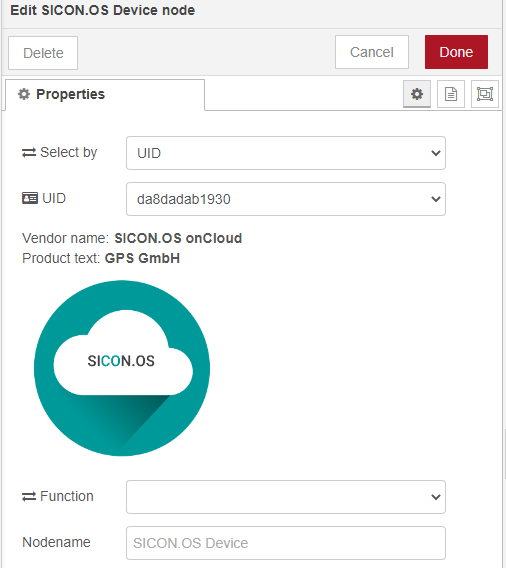Expand the Select by dropdown
506x568 pixels.
[286, 153]
